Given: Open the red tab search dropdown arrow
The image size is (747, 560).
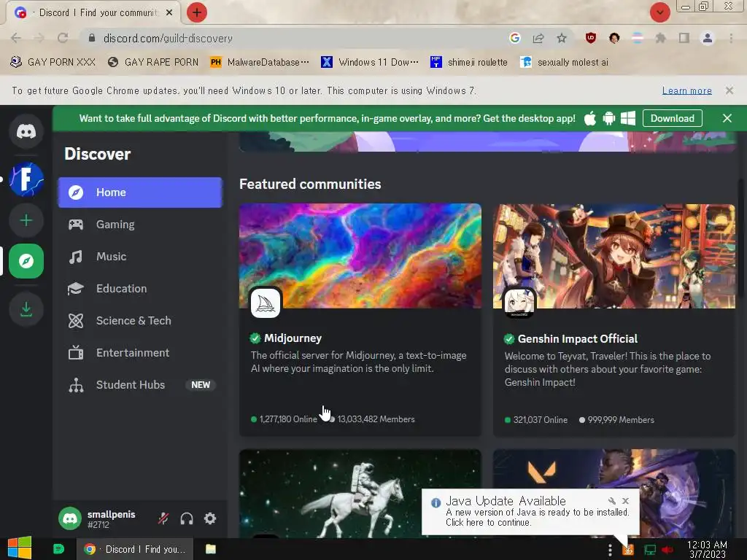Looking at the screenshot, I should 659,12.
